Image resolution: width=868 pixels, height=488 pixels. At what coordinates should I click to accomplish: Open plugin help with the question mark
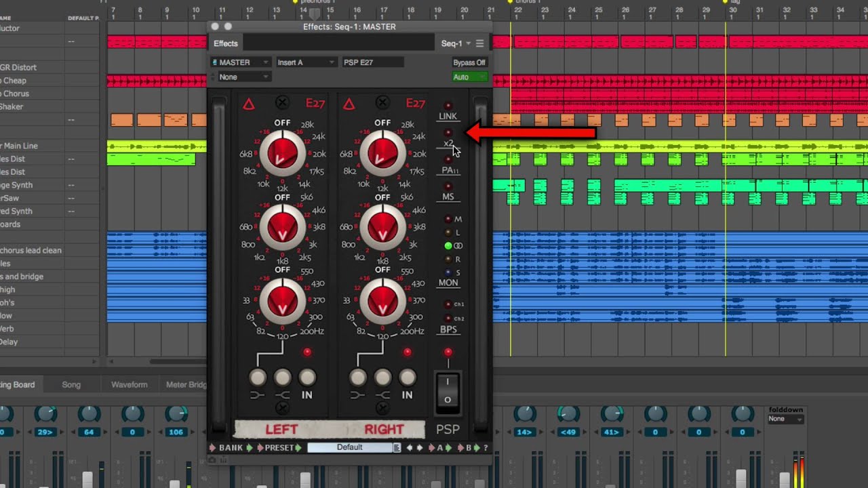(486, 448)
